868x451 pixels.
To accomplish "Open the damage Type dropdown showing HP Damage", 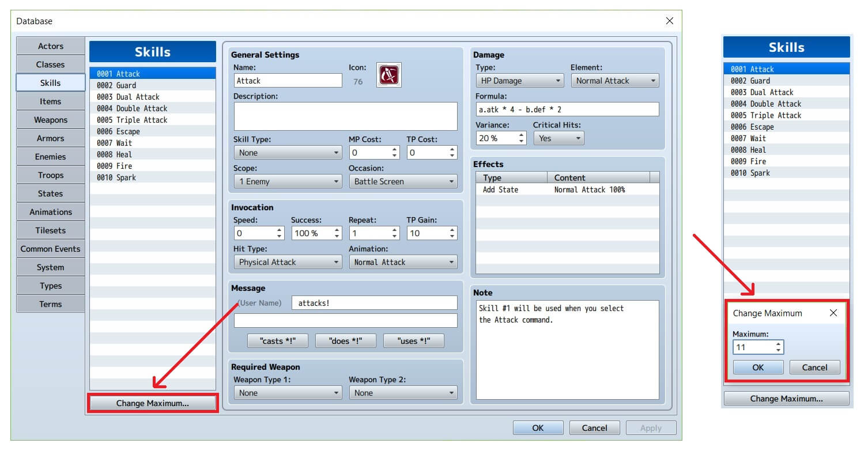I will pos(520,81).
